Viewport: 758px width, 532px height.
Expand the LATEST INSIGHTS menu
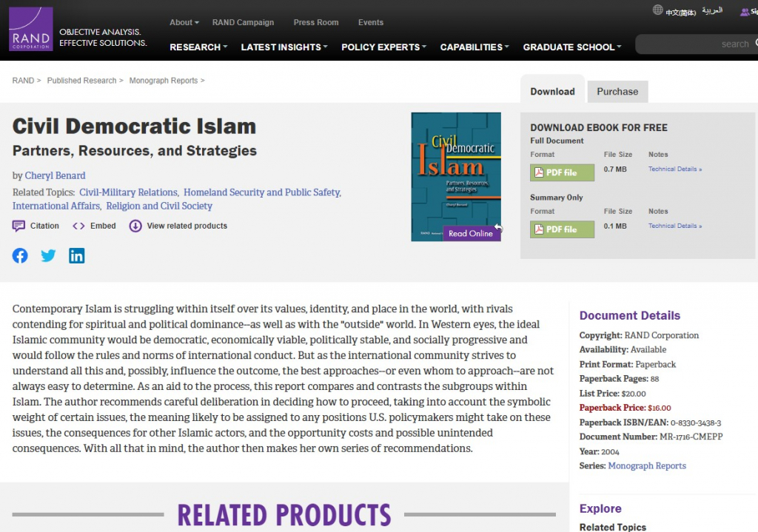284,47
